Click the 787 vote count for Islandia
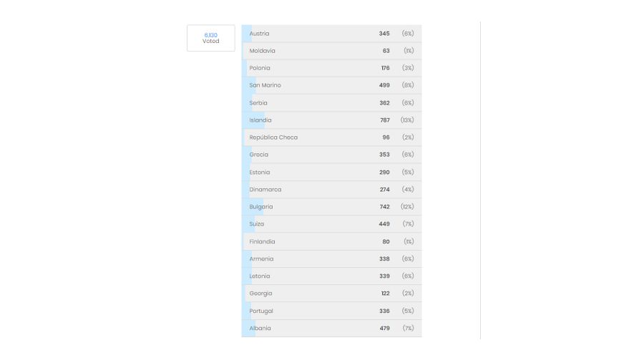Screen dimensions: 644x363 [385, 120]
